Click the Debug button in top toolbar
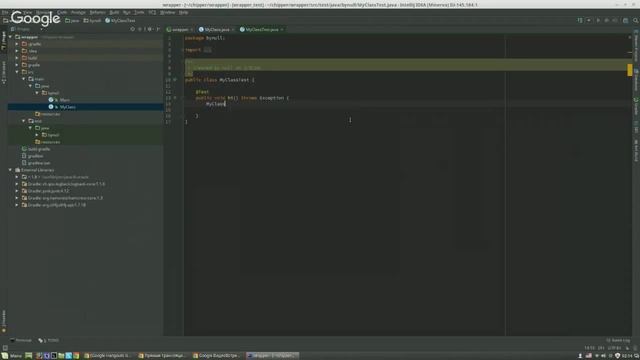This screenshot has height=360, width=640. click(607, 20)
